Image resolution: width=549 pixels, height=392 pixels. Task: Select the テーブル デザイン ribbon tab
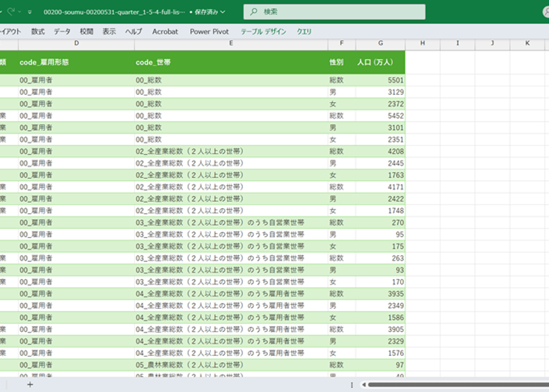tap(263, 31)
